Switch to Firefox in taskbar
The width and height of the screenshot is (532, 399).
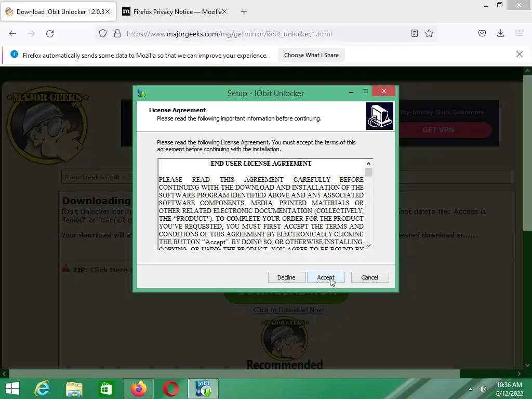click(138, 389)
